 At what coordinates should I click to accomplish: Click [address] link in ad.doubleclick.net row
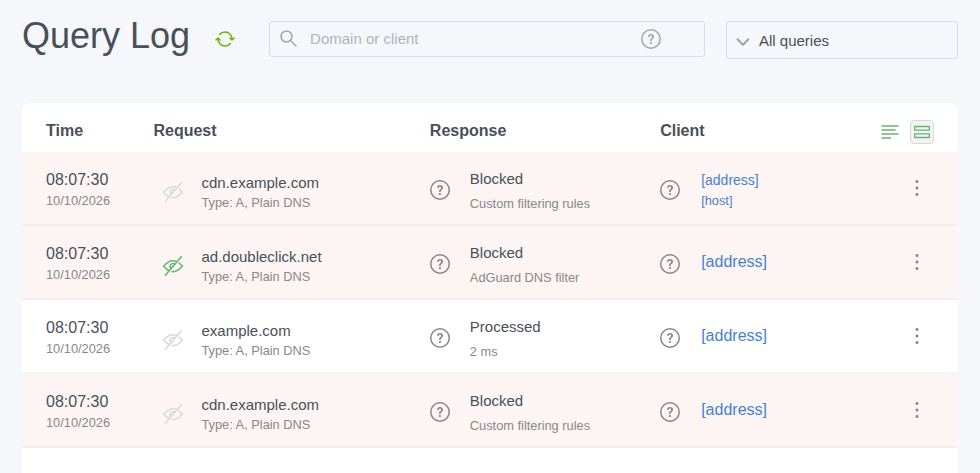pos(734,261)
